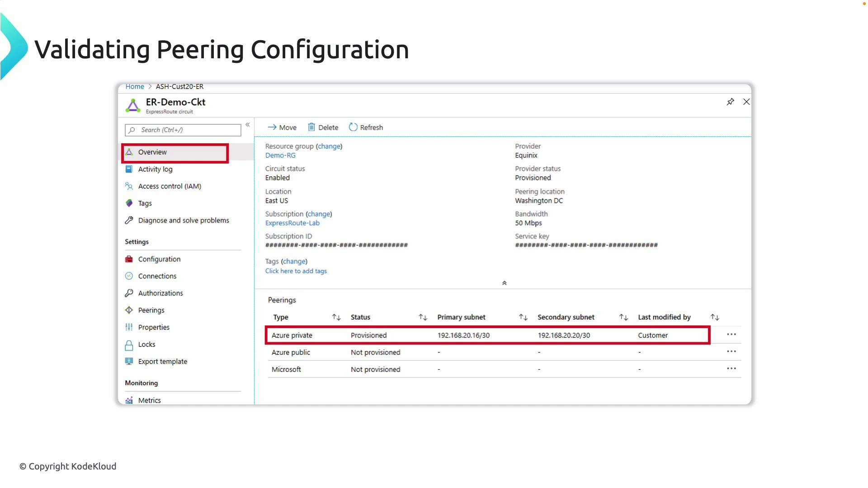Click the sidebar search box
This screenshot has width=868, height=488.
pyautogui.click(x=183, y=130)
